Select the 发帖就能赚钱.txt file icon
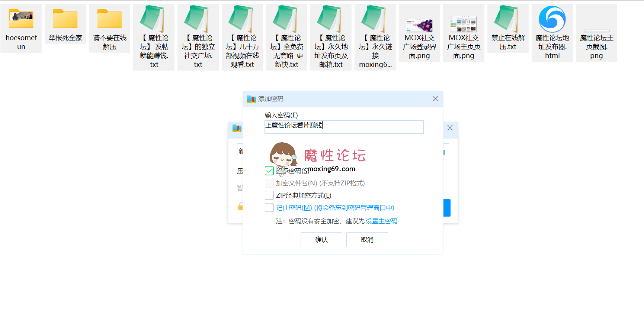 (x=152, y=19)
